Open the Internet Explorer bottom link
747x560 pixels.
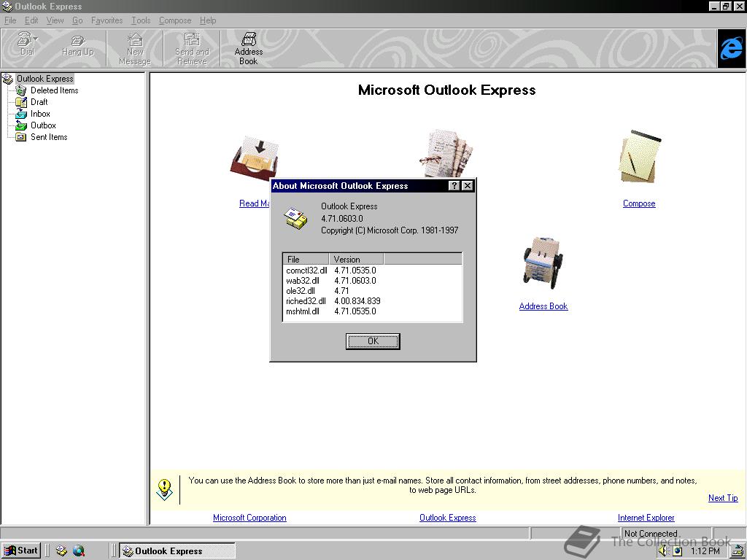pos(646,518)
